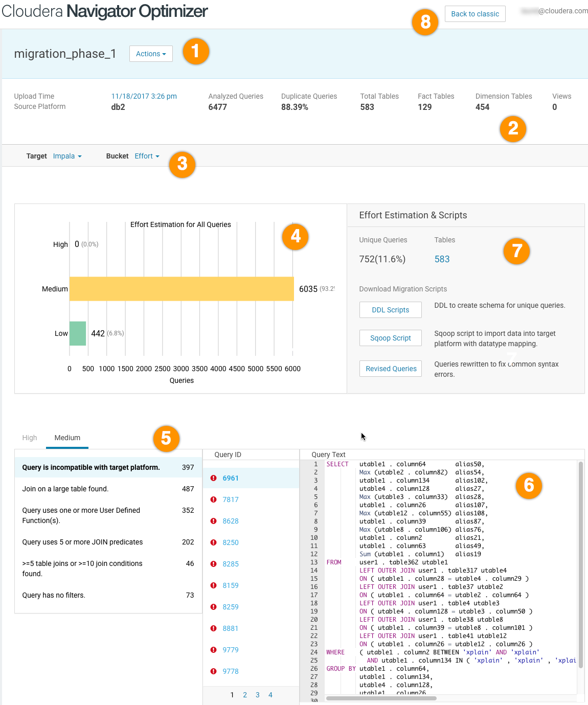The image size is (588, 705).
Task: Open query ID 8628
Action: pyautogui.click(x=231, y=521)
